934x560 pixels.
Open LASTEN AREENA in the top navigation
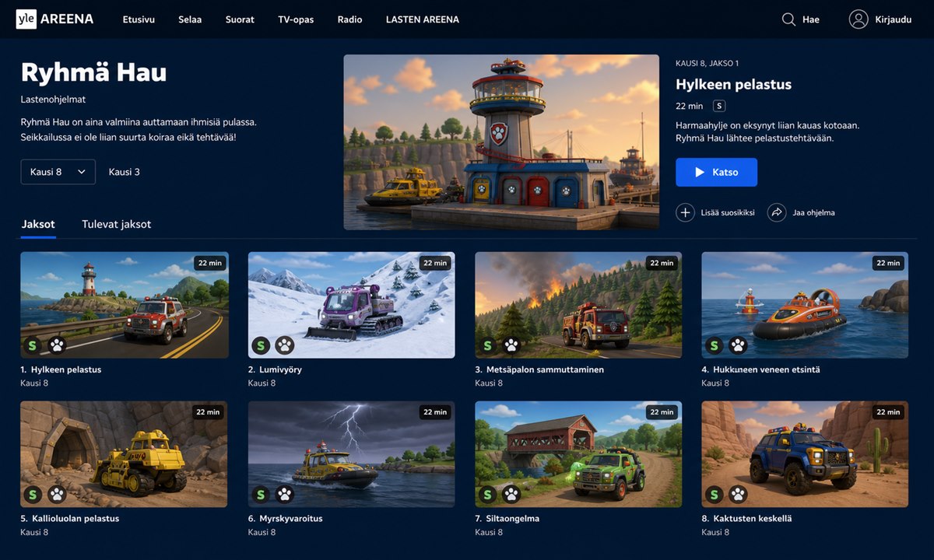423,19
